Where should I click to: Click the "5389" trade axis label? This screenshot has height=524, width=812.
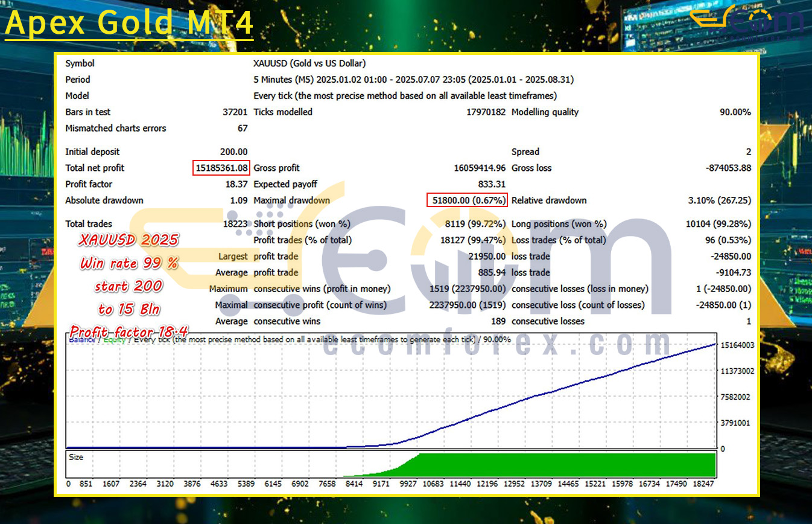[246, 484]
